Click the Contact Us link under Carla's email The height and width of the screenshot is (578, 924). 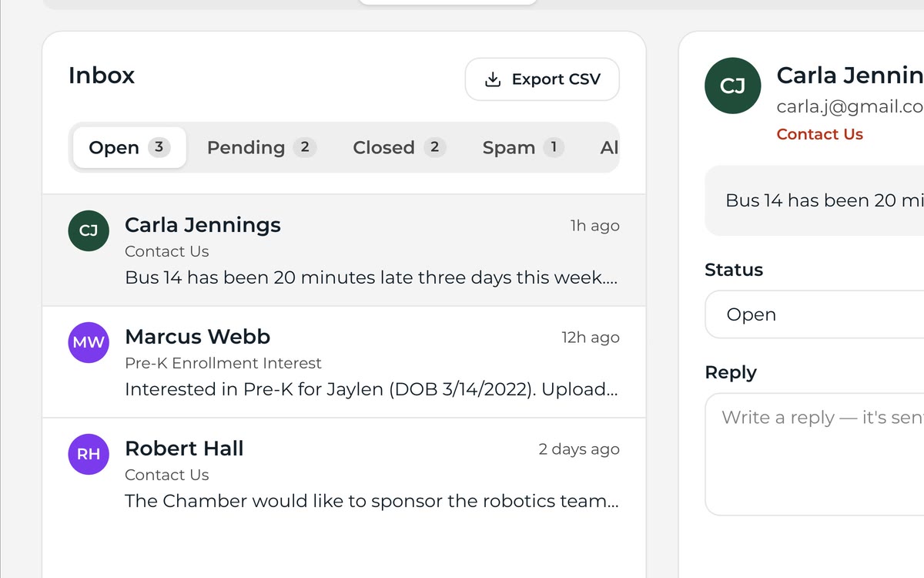click(819, 134)
